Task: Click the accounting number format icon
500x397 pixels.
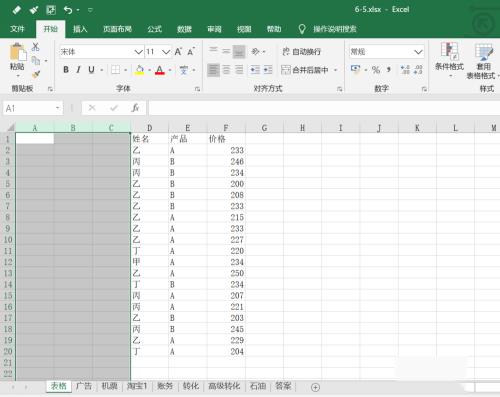Action: point(356,69)
